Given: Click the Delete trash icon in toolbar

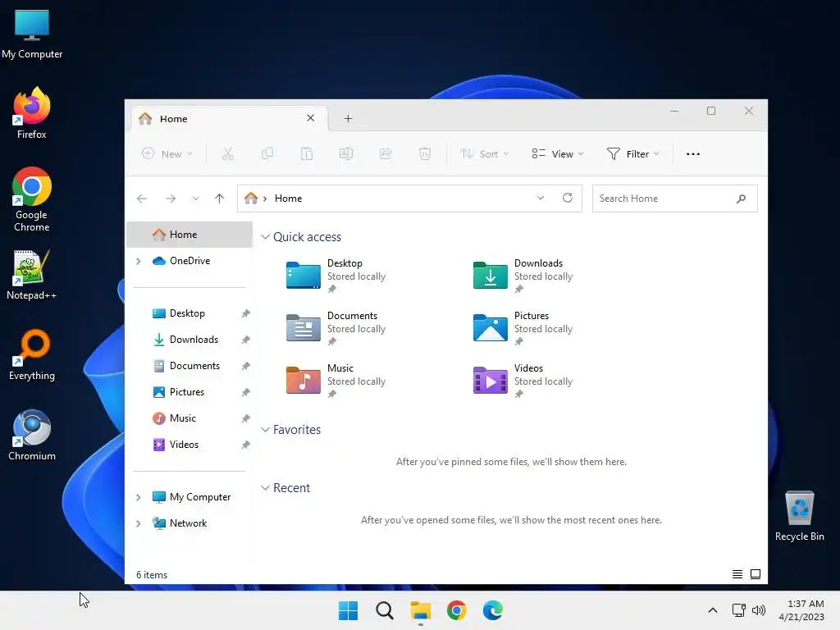Looking at the screenshot, I should (x=425, y=153).
